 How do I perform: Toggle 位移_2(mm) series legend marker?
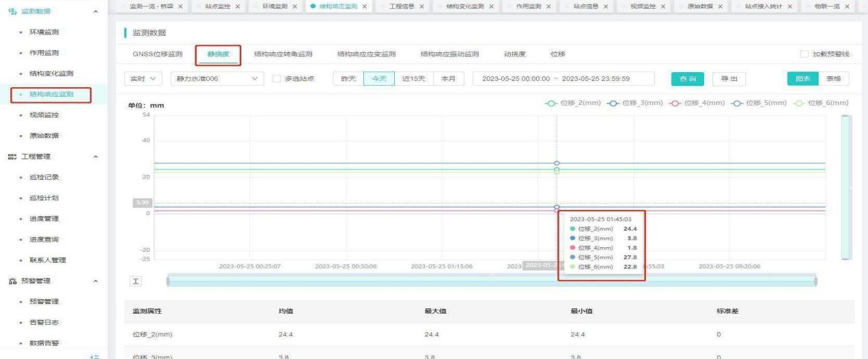549,103
